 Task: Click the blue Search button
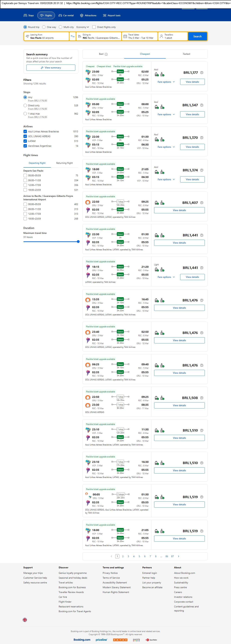197,36
